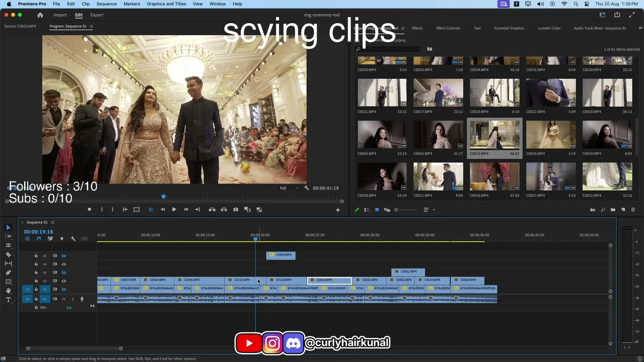This screenshot has width=644, height=362.
Task: Open Sequence 01 timeline panel menu
Action: click(x=52, y=222)
